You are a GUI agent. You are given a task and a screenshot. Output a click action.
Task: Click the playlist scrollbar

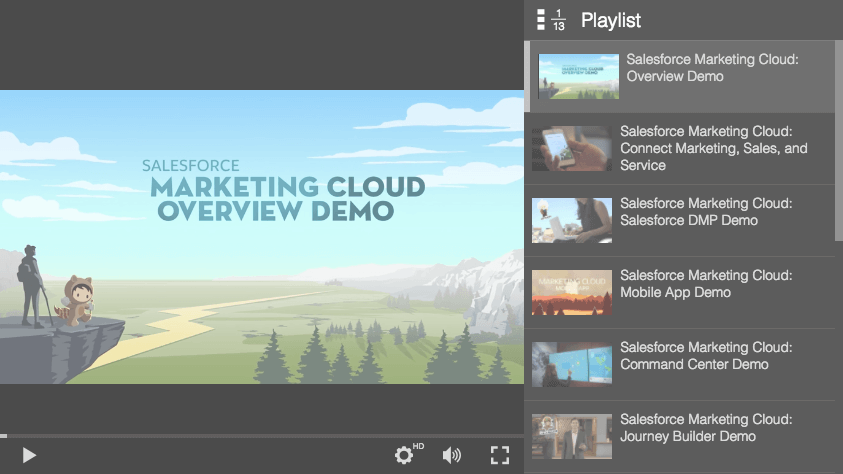point(838,140)
